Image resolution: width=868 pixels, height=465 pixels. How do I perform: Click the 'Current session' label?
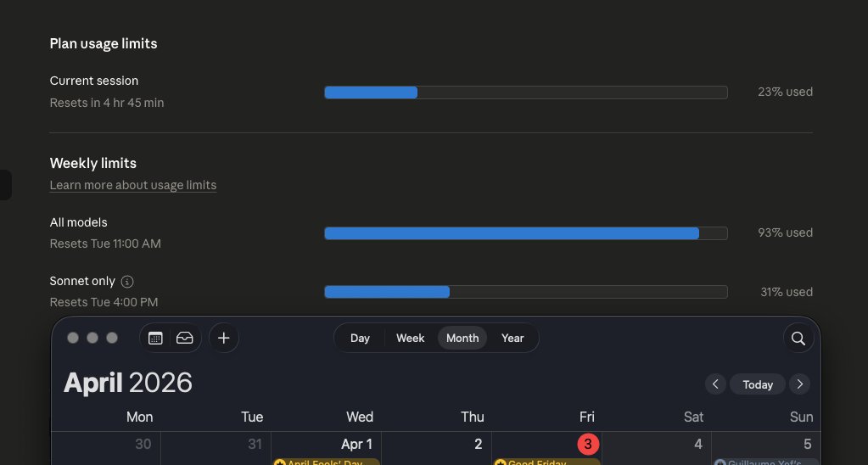pos(94,81)
